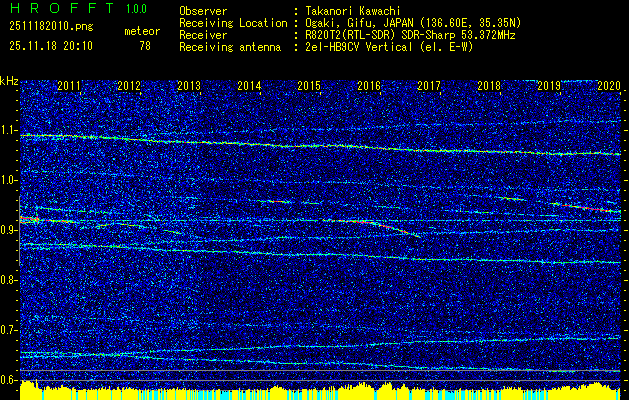Click the R820T2 SDR-Sharp receiver text
Viewport: 629px width, 400px height.
click(x=410, y=34)
